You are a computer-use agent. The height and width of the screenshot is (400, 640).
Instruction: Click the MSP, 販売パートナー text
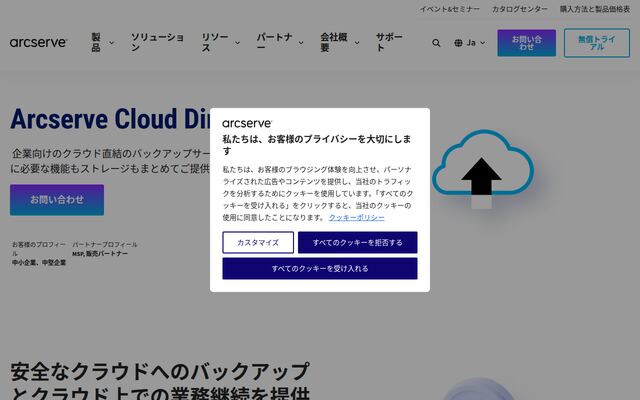pos(100,253)
